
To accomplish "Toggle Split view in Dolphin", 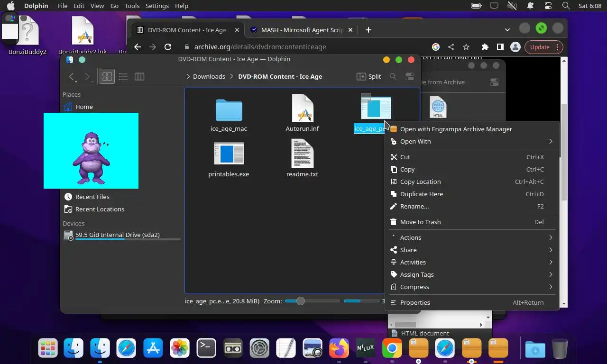I will pyautogui.click(x=369, y=76).
